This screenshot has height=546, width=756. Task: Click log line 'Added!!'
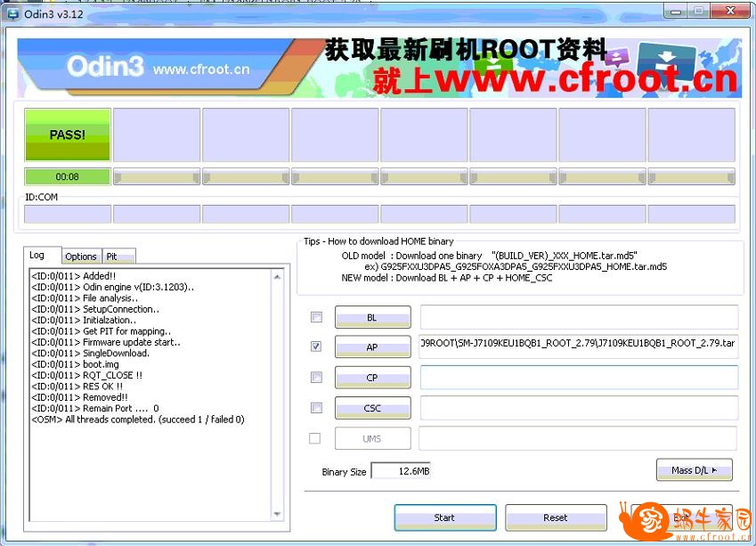74,275
